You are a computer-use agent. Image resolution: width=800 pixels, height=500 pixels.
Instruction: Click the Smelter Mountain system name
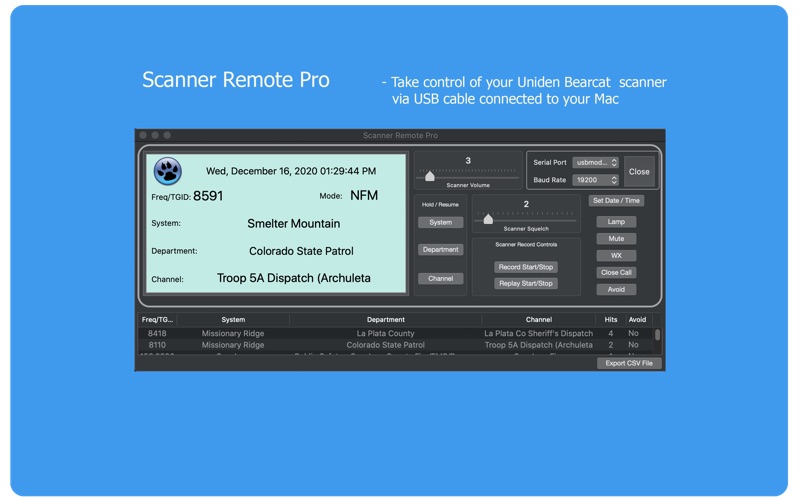coord(293,223)
